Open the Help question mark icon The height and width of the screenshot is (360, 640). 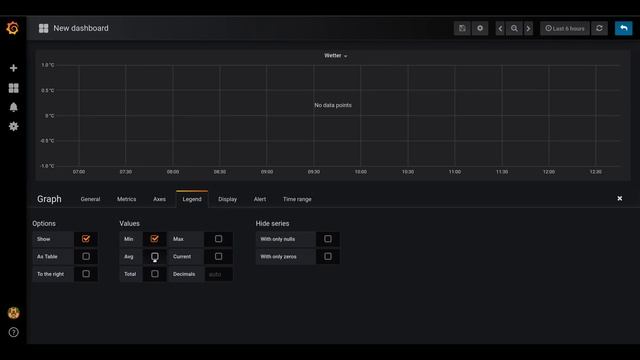pos(13,332)
